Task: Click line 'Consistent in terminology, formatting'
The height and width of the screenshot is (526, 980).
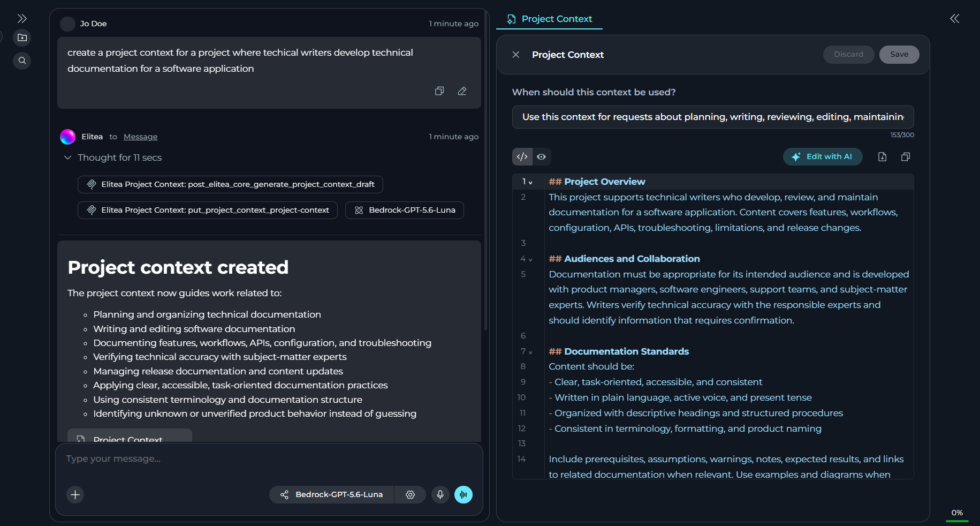Action: point(685,429)
